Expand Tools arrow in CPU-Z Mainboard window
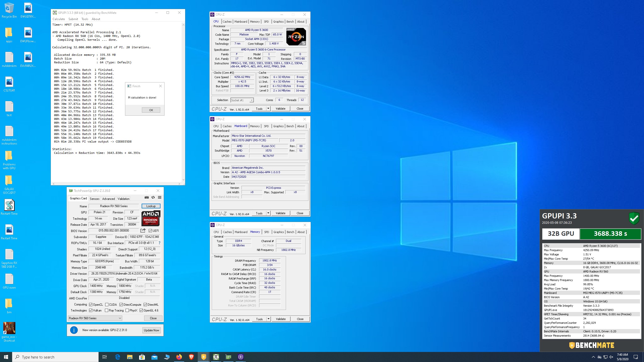The height and width of the screenshot is (362, 644). pos(268,213)
